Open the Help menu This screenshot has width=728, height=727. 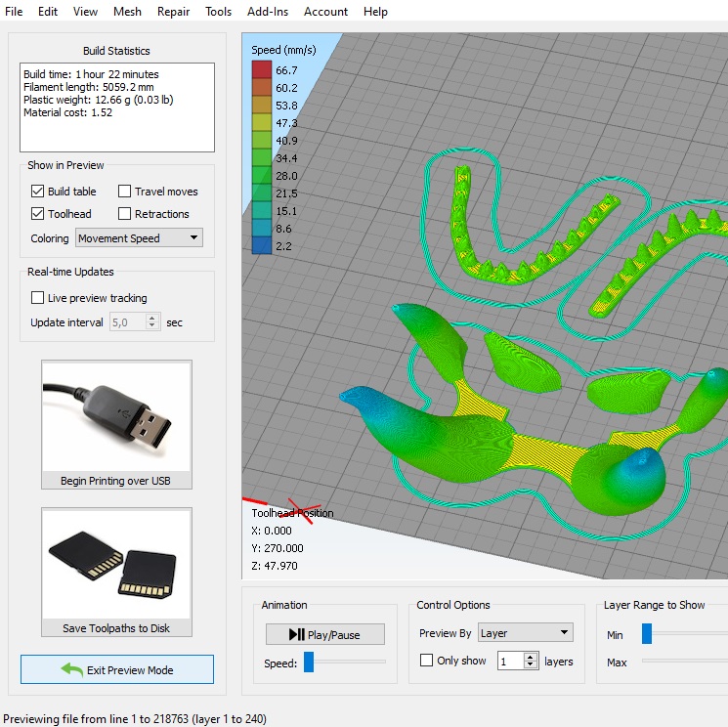tap(375, 12)
